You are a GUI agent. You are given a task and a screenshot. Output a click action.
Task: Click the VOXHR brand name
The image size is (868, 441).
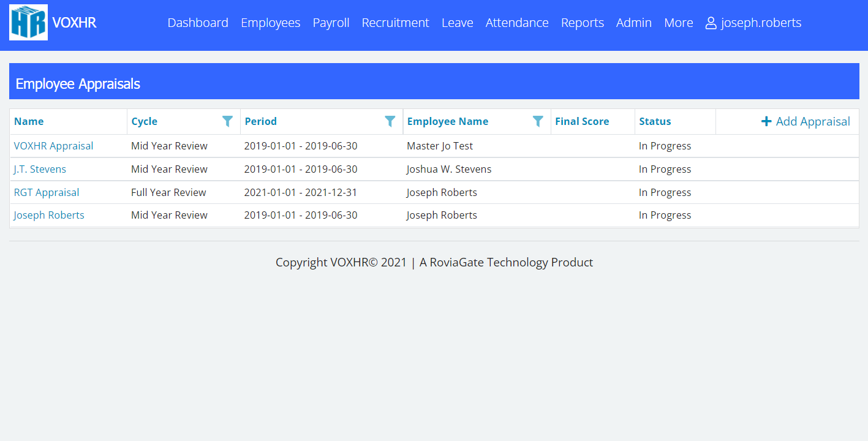(74, 23)
